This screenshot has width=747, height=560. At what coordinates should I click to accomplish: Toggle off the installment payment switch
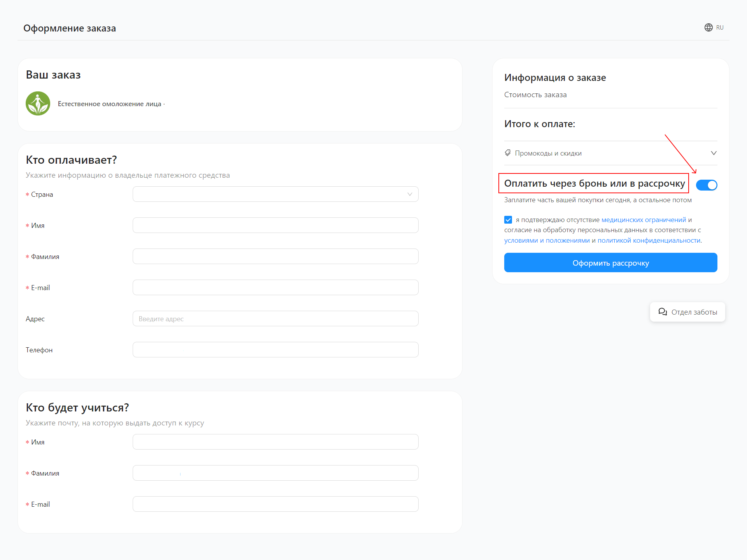click(x=706, y=185)
